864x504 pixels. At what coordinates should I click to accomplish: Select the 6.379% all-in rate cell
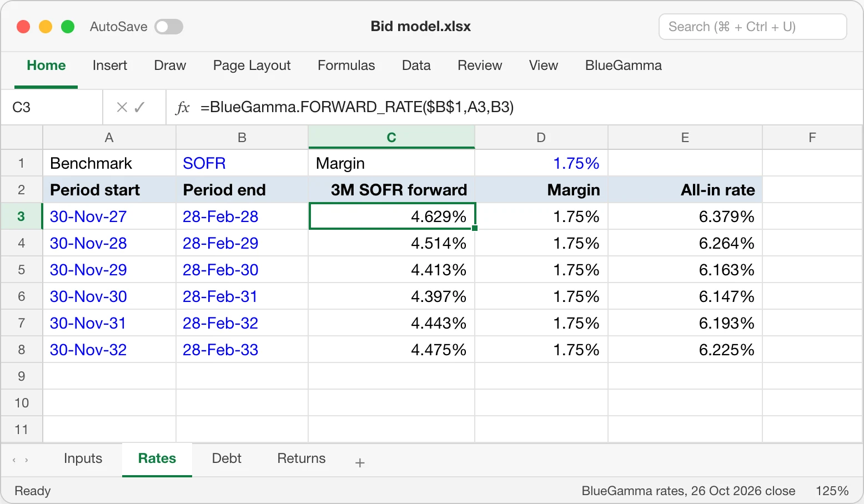685,216
